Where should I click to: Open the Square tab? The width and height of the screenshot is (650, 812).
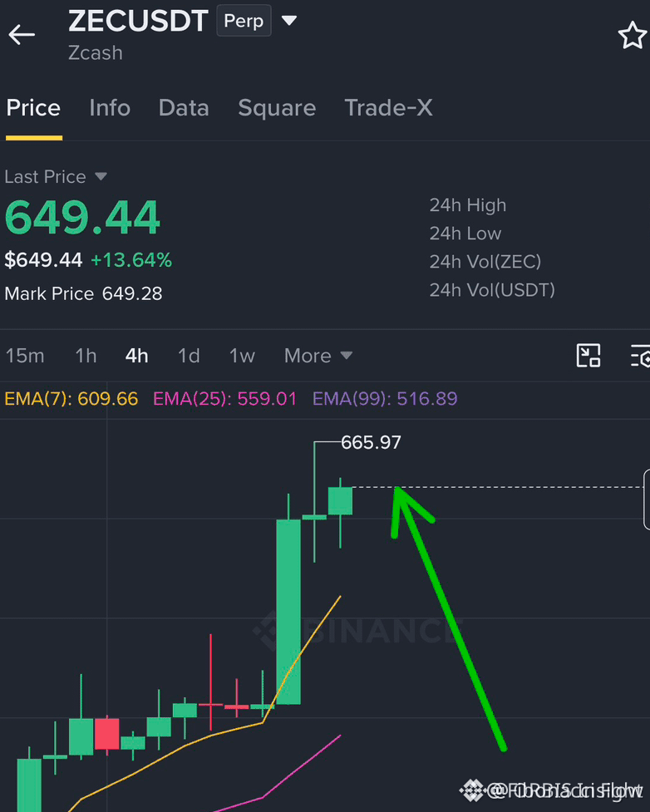click(x=277, y=108)
